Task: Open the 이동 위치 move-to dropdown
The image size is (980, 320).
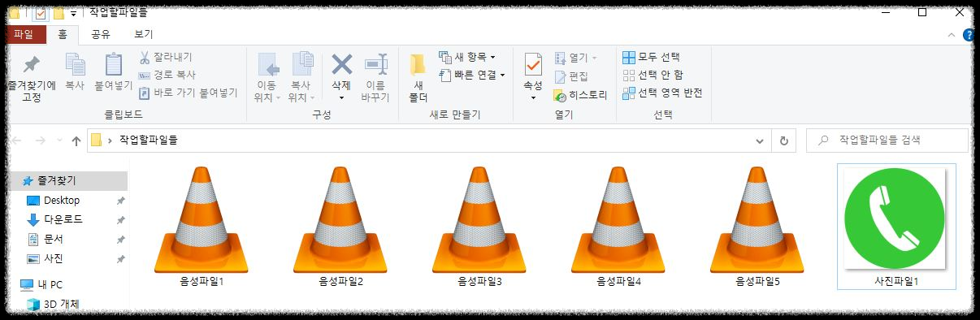Action: coord(267,78)
